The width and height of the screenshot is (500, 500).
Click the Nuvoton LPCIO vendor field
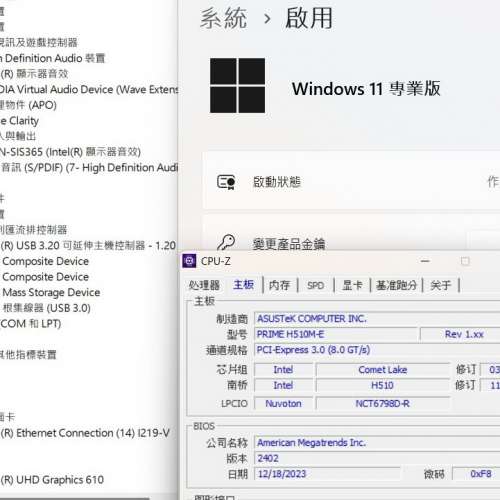283,404
